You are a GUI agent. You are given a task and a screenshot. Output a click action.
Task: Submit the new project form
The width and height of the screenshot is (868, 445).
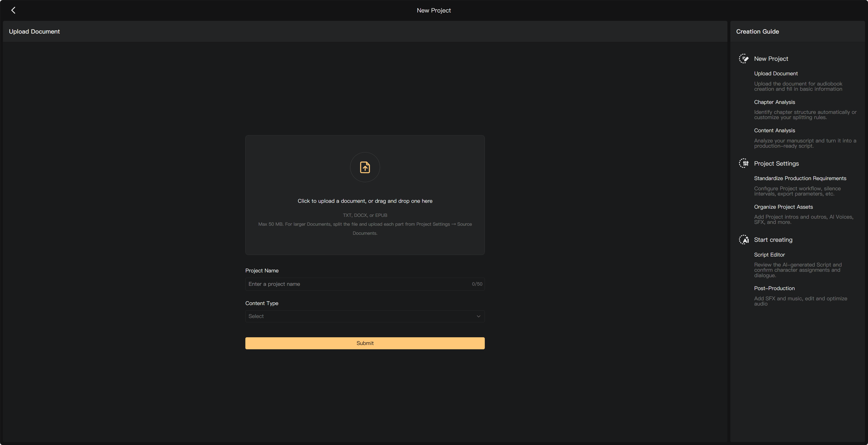coord(365,343)
